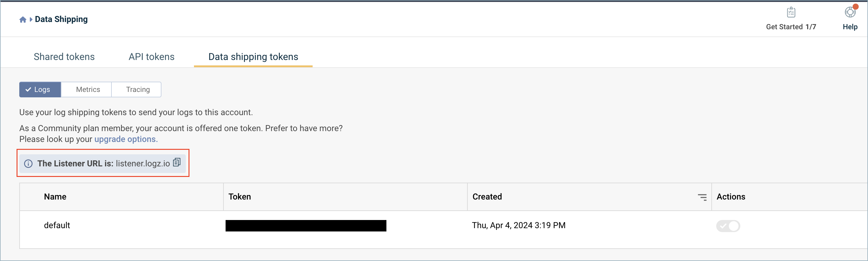Click the Created column sort icon
The height and width of the screenshot is (261, 868).
(702, 197)
